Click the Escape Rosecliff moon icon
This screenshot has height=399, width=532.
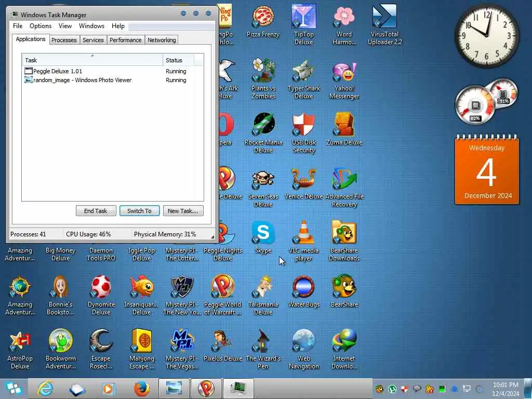[101, 349]
